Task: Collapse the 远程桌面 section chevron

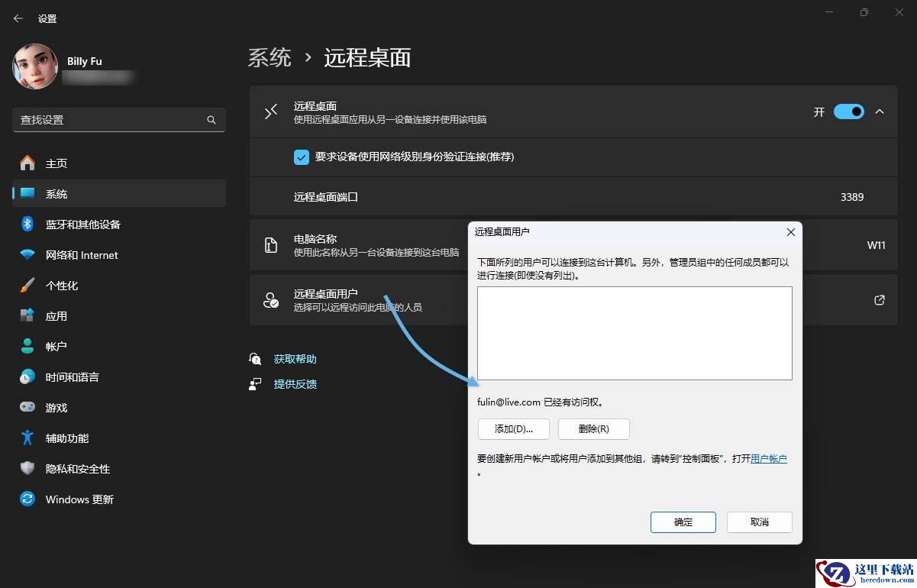Action: [x=880, y=111]
